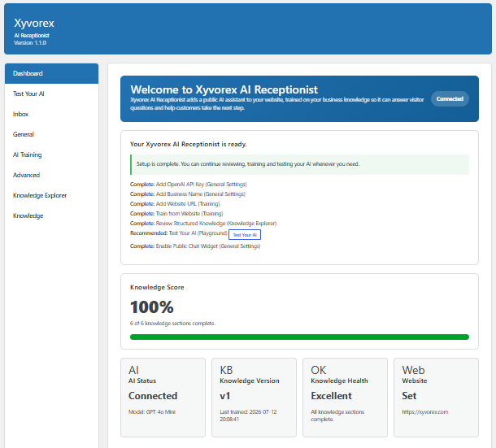Viewport: 496px width, 448px height.
Task: Click the Connected status badge in banner
Action: click(x=450, y=98)
